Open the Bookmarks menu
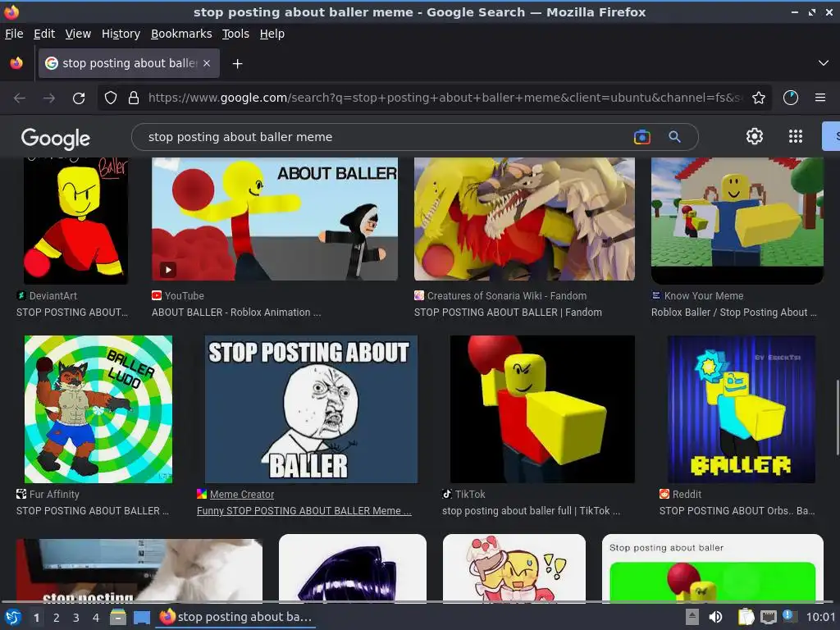 tap(181, 34)
